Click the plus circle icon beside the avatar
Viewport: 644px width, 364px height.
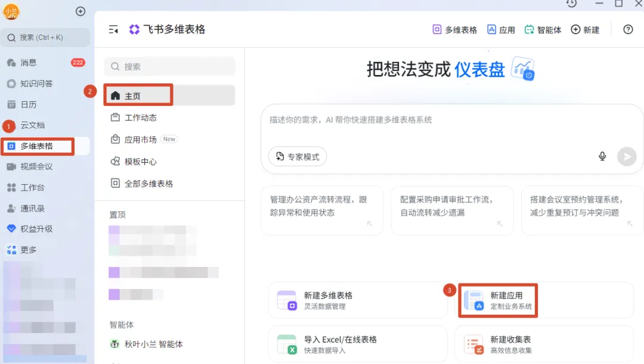click(80, 11)
